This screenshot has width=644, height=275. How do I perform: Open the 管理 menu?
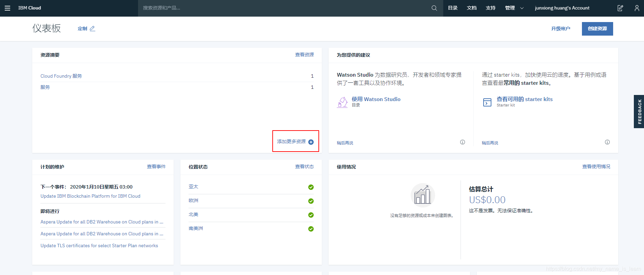510,8
